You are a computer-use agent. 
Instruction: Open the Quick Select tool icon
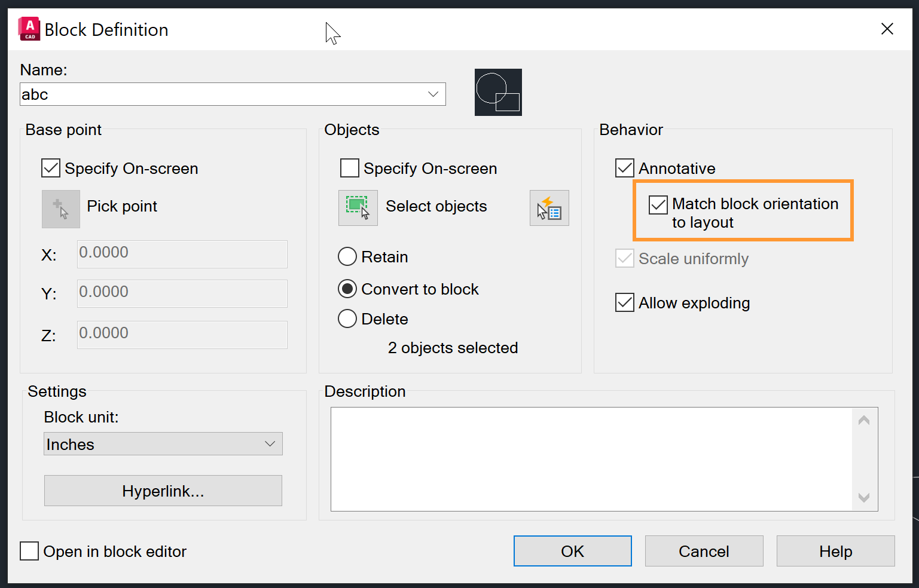[x=548, y=207]
